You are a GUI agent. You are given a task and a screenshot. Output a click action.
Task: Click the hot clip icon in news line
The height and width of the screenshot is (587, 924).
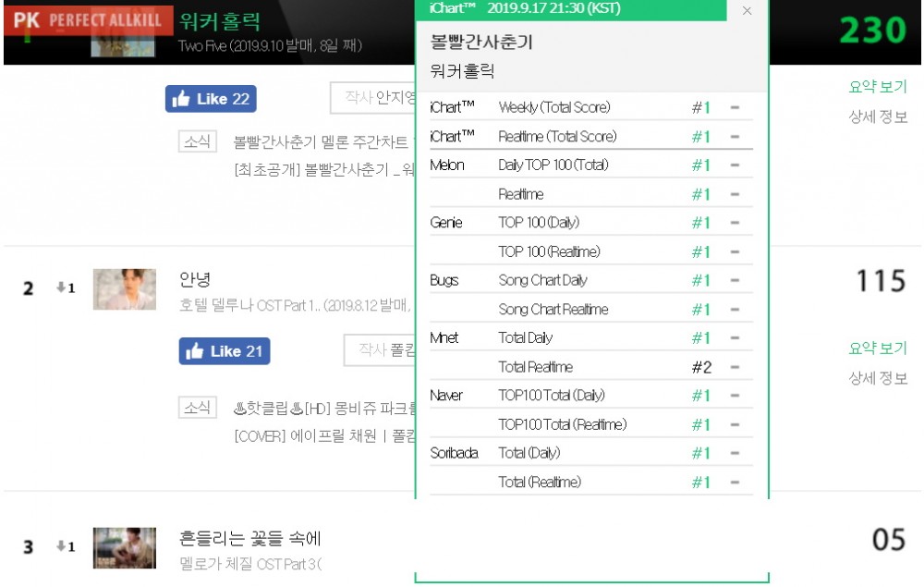(x=240, y=408)
